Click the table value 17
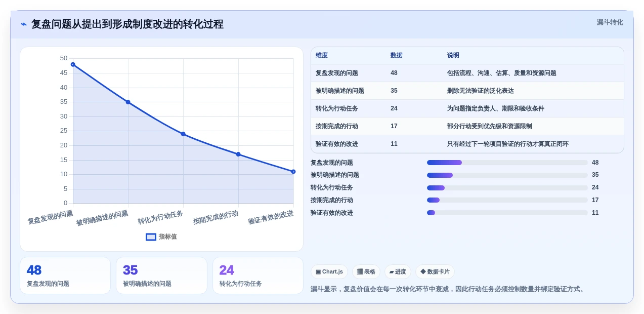The width and height of the screenshot is (644, 314). 394,126
